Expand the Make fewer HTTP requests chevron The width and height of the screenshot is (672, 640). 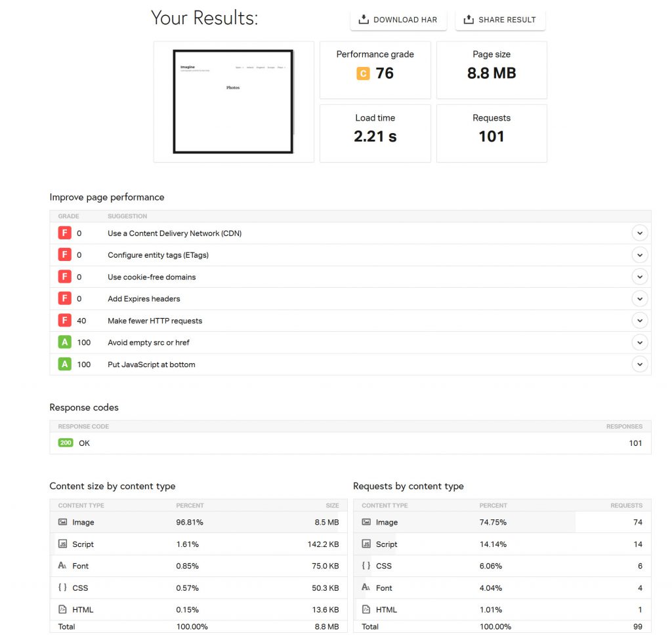tap(639, 321)
